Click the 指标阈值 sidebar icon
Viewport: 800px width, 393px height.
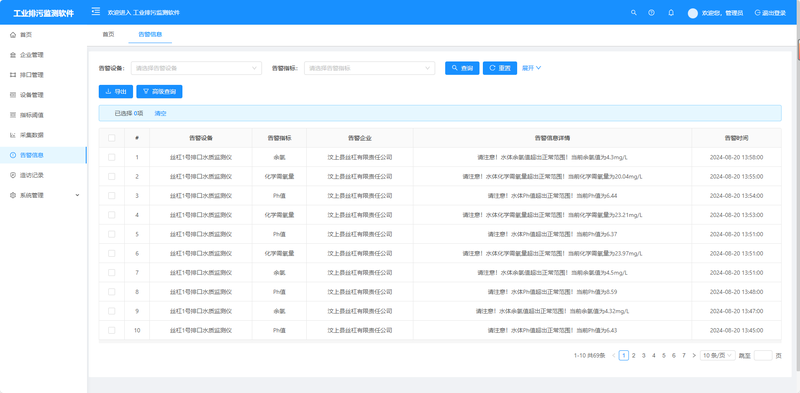coord(13,115)
